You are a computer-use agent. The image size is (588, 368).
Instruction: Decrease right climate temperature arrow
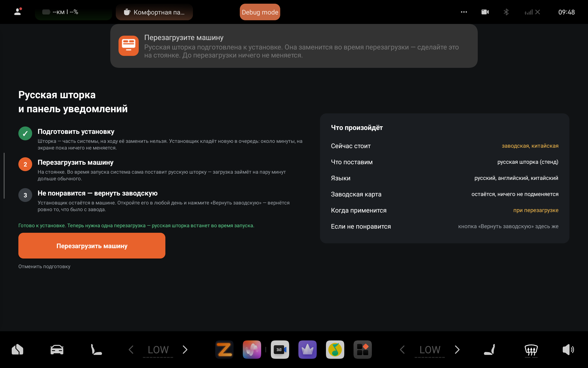403,350
